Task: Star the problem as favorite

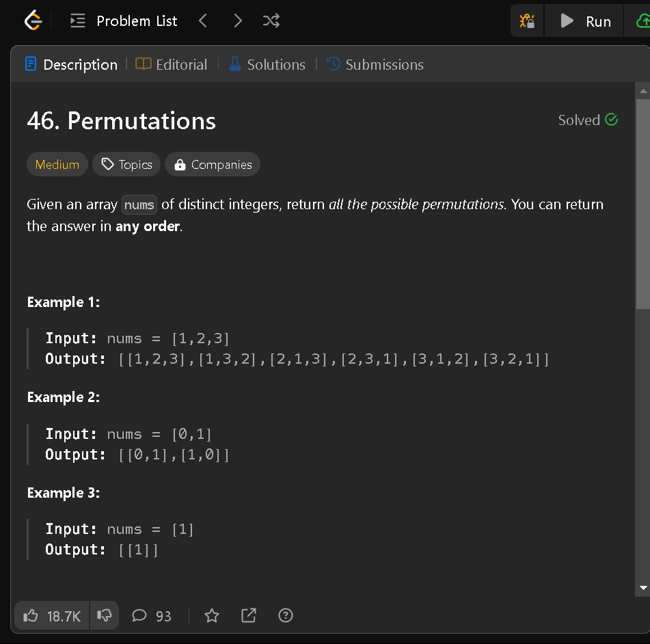Action: 211,615
